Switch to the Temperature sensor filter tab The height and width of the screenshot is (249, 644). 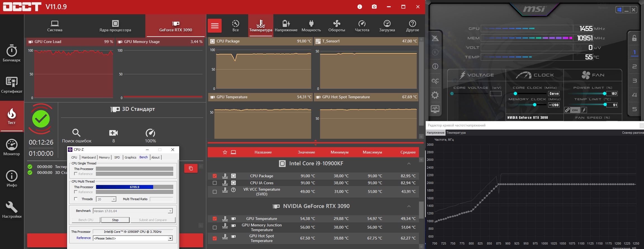[x=261, y=26]
